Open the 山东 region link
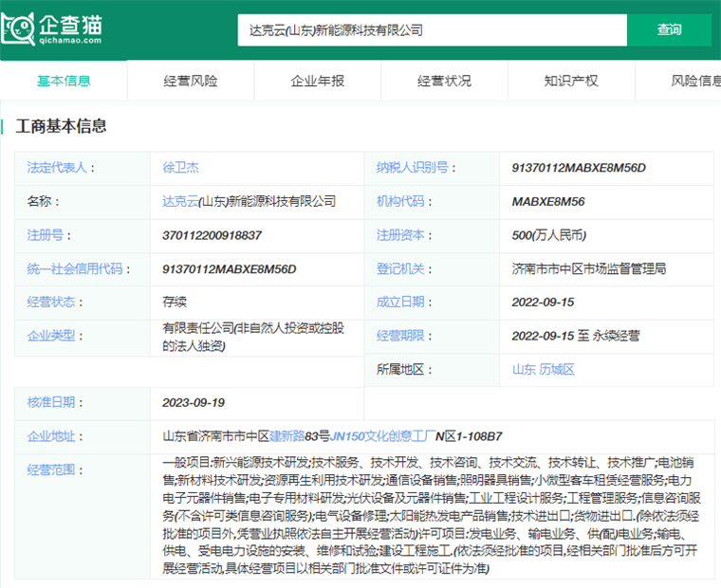 (x=525, y=369)
